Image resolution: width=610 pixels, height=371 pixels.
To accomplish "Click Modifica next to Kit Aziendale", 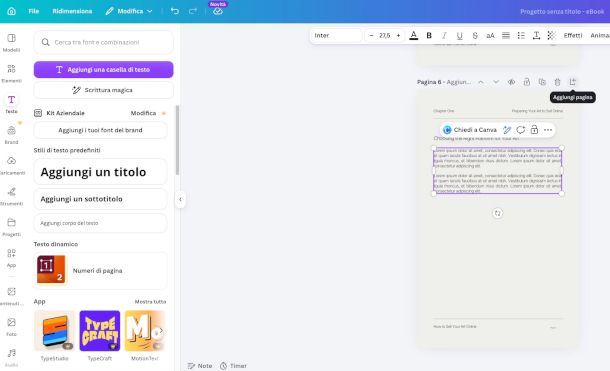I will (143, 113).
